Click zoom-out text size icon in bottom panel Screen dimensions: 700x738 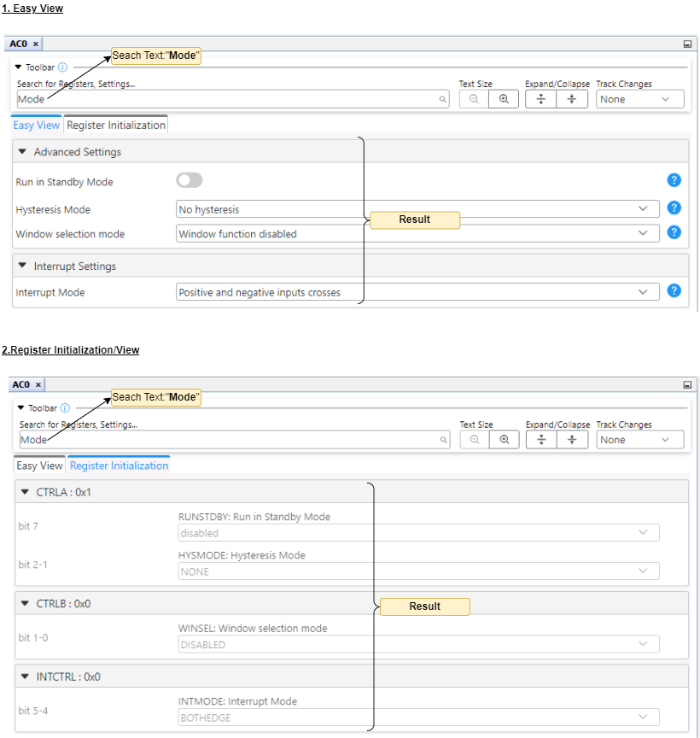[475, 440]
